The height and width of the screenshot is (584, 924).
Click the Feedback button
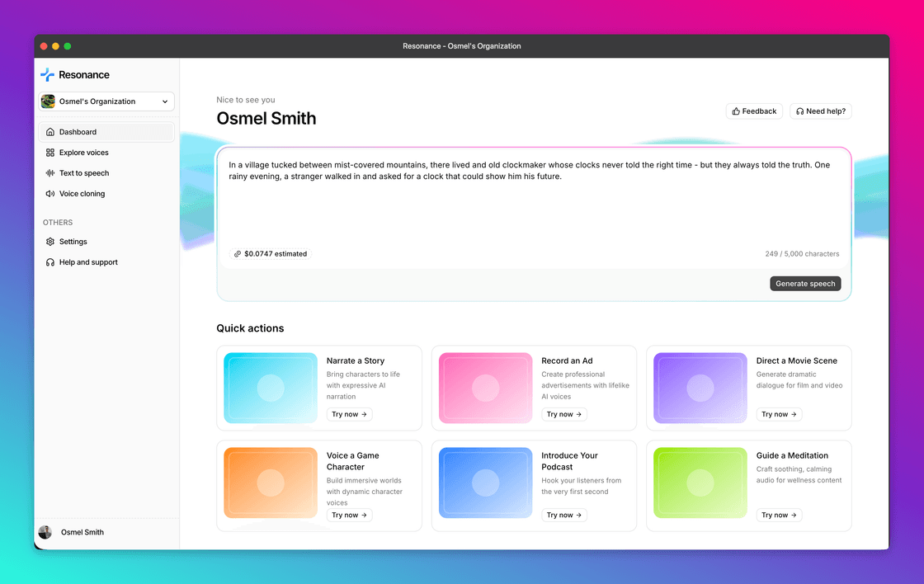click(x=754, y=111)
